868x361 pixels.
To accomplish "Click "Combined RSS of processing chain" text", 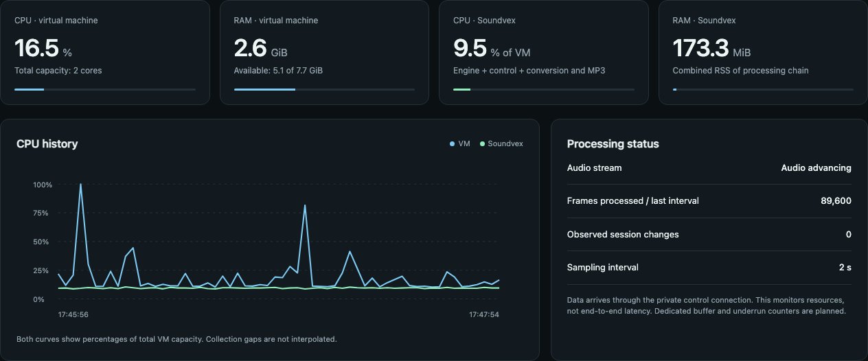I will pos(740,71).
